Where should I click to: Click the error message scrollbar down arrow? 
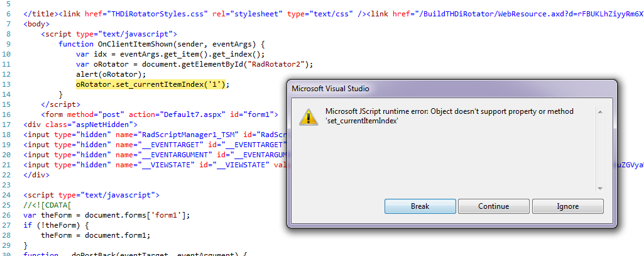(x=600, y=189)
